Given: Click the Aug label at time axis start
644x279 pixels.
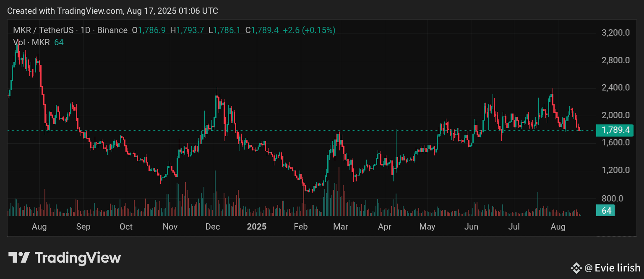Looking at the screenshot, I should 39,227.
